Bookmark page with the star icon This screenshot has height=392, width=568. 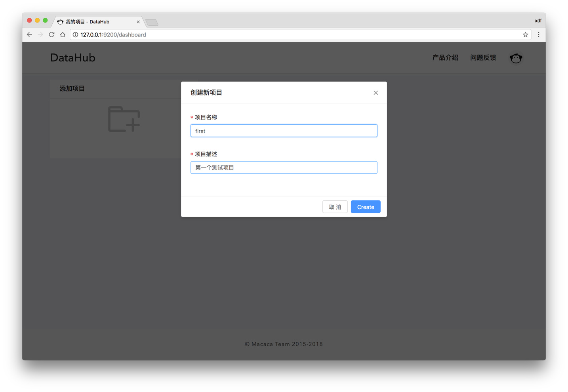click(525, 35)
